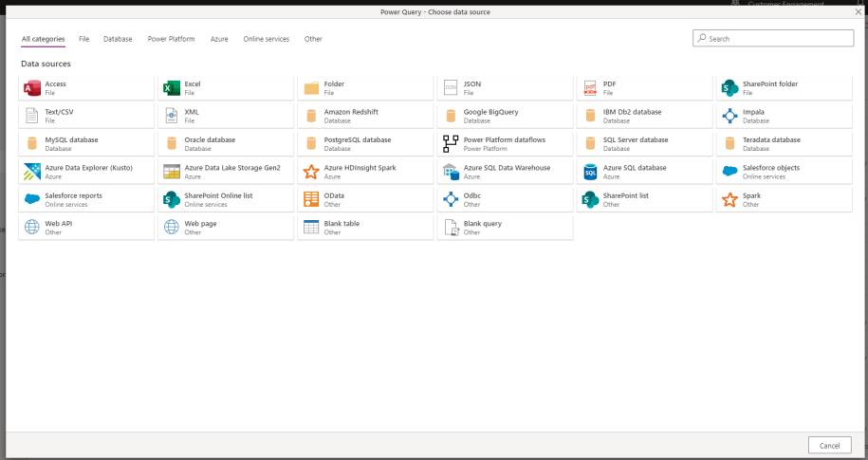The height and width of the screenshot is (460, 868).
Task: Select the JSON file icon
Action: coord(451,88)
